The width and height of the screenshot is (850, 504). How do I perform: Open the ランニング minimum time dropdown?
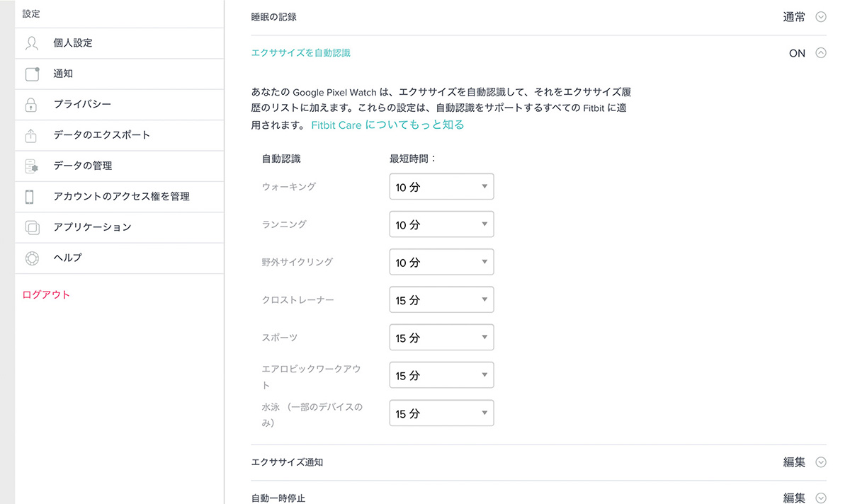[x=441, y=224]
